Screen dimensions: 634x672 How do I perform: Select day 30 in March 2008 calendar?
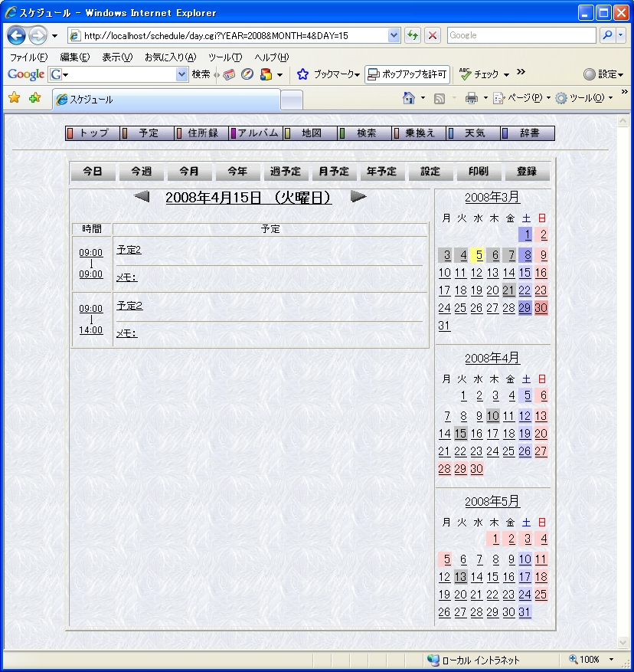coord(541,308)
